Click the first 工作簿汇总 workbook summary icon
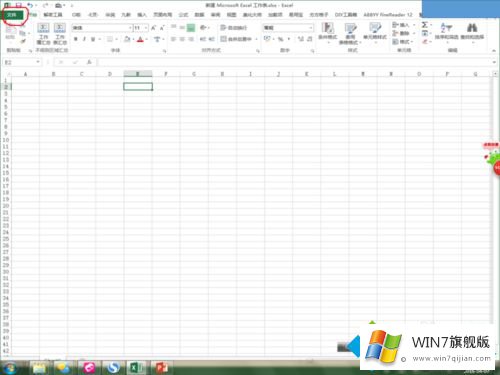Image resolution: width=500 pixels, height=375 pixels. point(43,34)
